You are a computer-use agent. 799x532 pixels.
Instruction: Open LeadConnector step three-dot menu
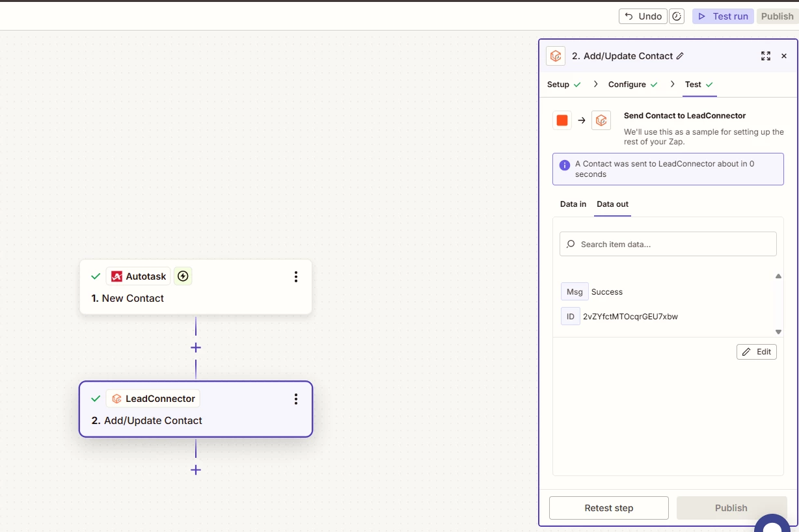pos(296,399)
